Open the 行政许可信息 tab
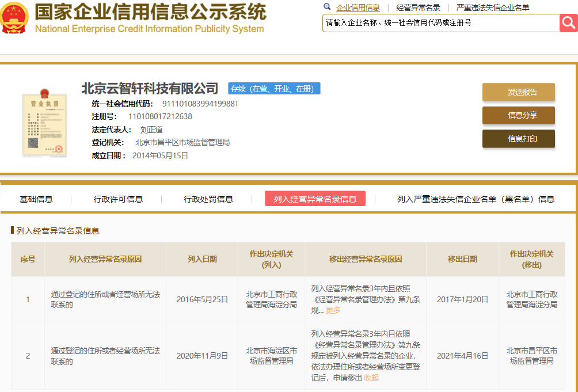This screenshot has height=392, width=578. click(x=118, y=199)
